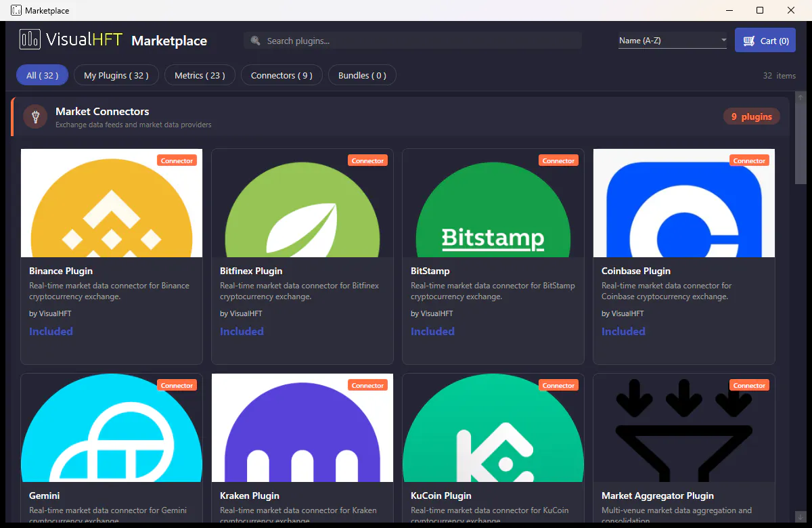Click the search magnifier icon
Image resolution: width=812 pixels, height=528 pixels.
tap(256, 41)
